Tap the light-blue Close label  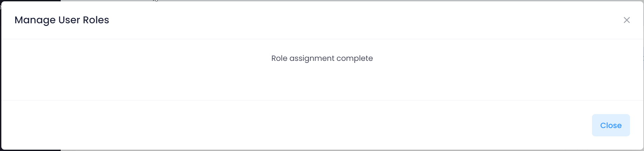(611, 125)
